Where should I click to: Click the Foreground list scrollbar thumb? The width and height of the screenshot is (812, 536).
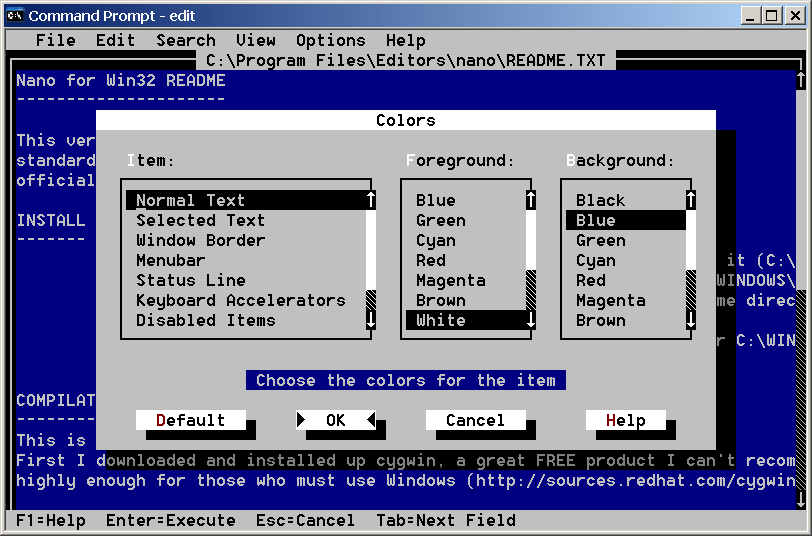coord(531,289)
